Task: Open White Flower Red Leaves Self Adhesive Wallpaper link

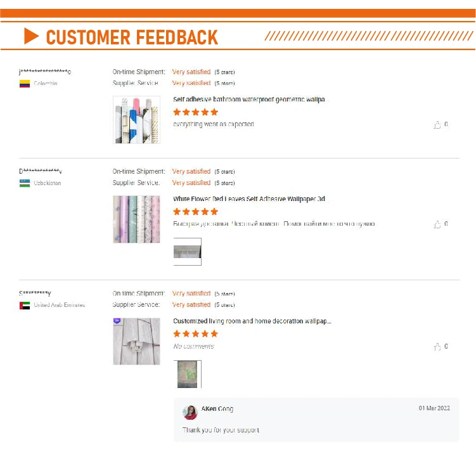Action: click(249, 199)
